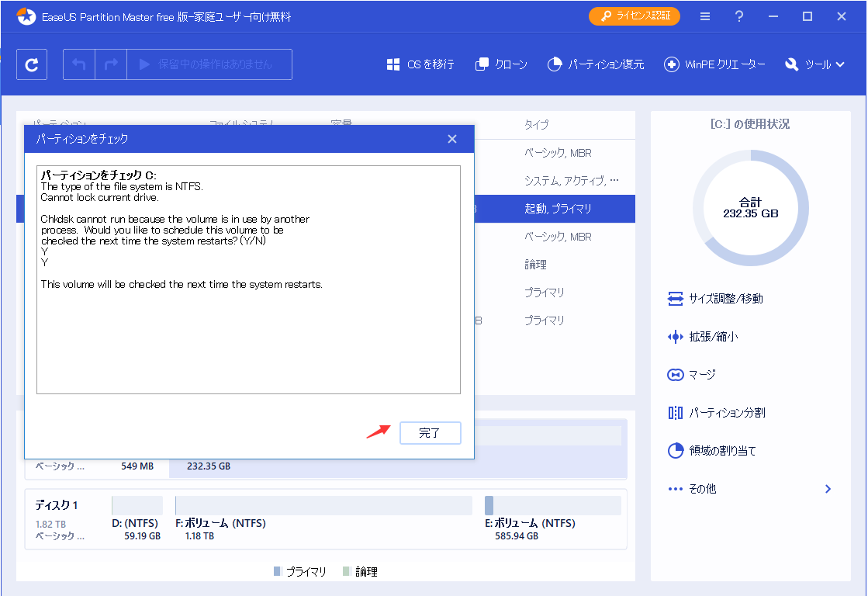Launch the クローン clone function
Viewport: 868px width, 596px height.
(501, 64)
